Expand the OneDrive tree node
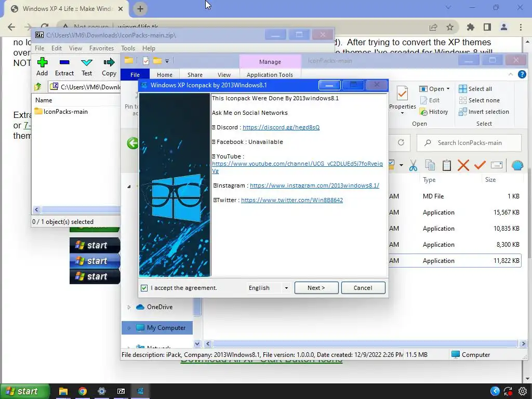 tap(129, 307)
